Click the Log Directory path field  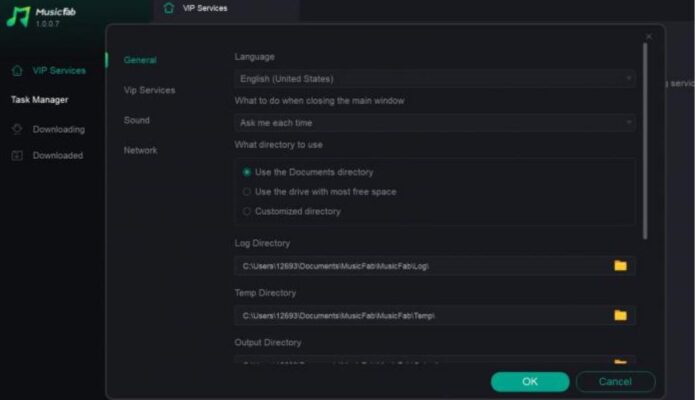[x=422, y=266]
